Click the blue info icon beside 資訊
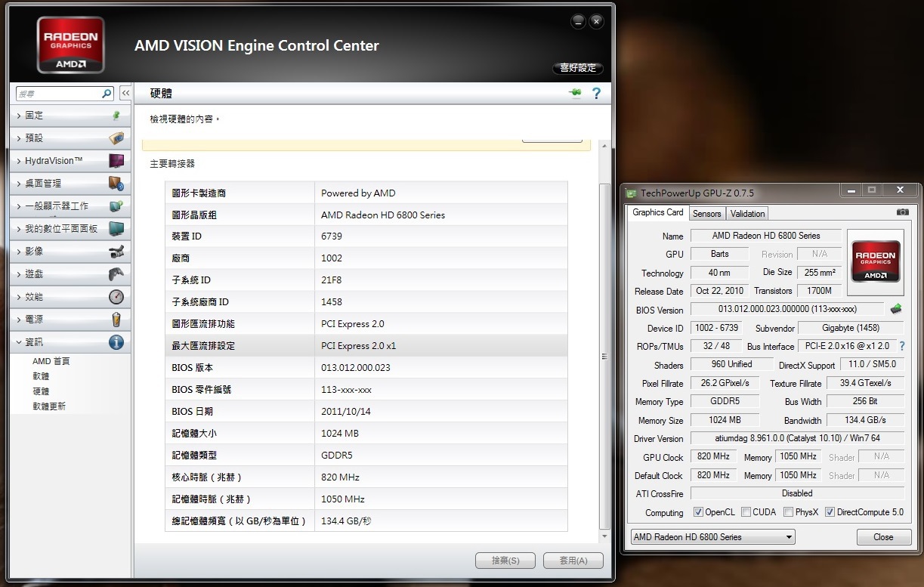Viewport: 924px width, 587px height. 116,342
